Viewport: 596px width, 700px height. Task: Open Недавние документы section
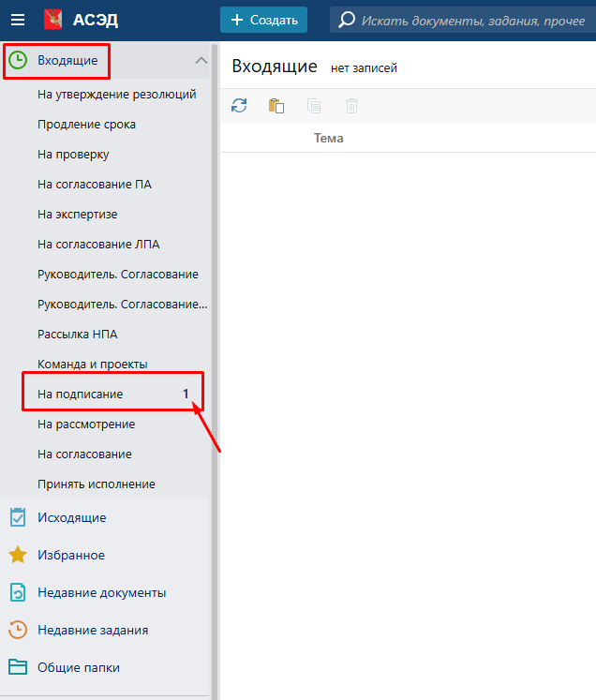coord(101,592)
